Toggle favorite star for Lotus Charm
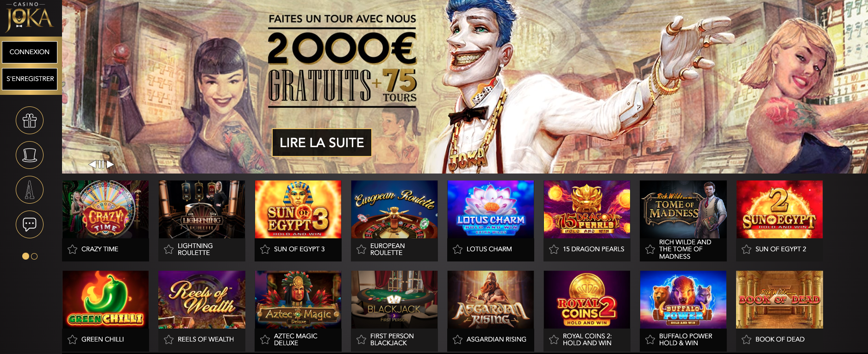Viewport: 868px width, 354px height. click(x=457, y=249)
